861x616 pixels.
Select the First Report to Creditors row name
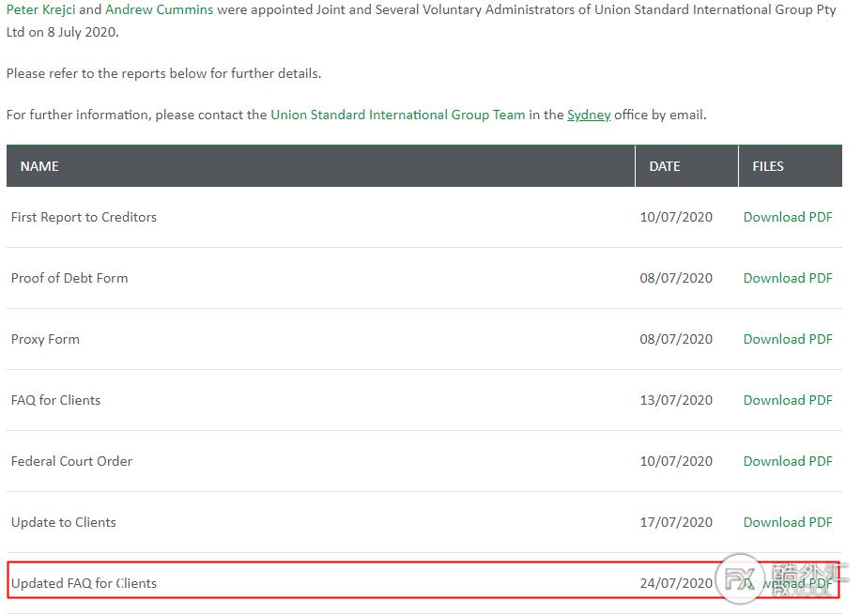point(84,217)
